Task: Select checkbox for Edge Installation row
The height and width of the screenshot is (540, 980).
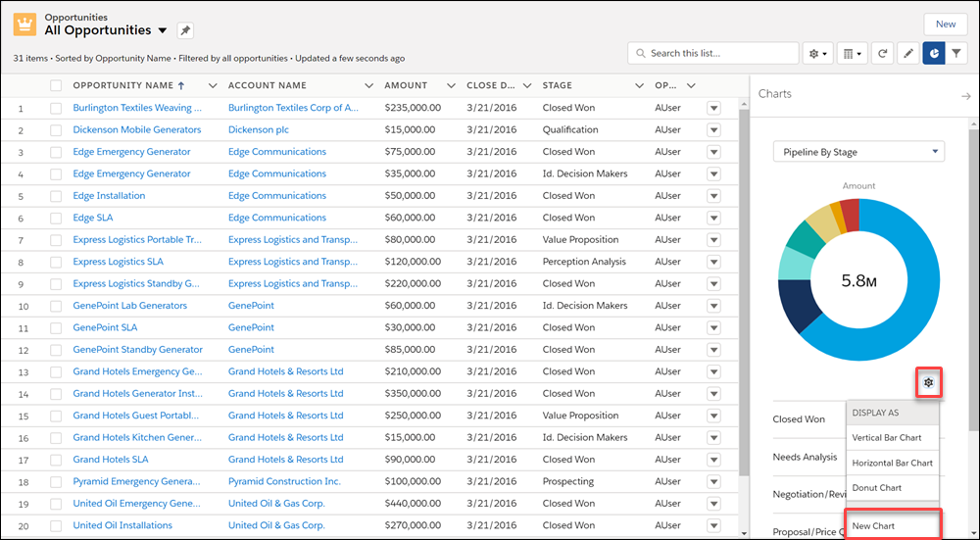Action: coord(56,196)
